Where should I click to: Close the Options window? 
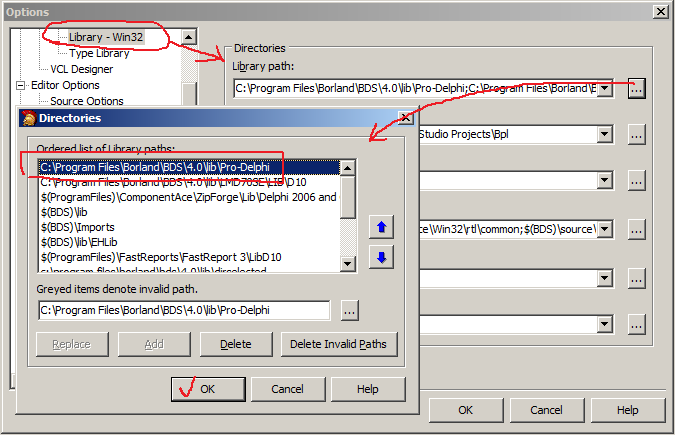pos(660,12)
